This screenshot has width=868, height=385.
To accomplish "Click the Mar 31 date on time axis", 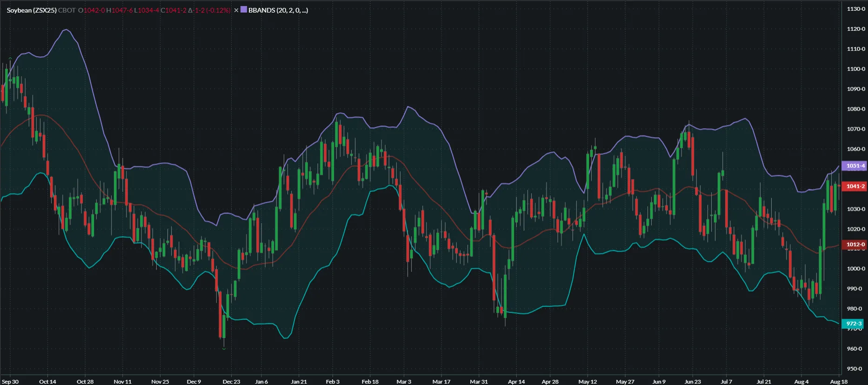I will tap(479, 382).
